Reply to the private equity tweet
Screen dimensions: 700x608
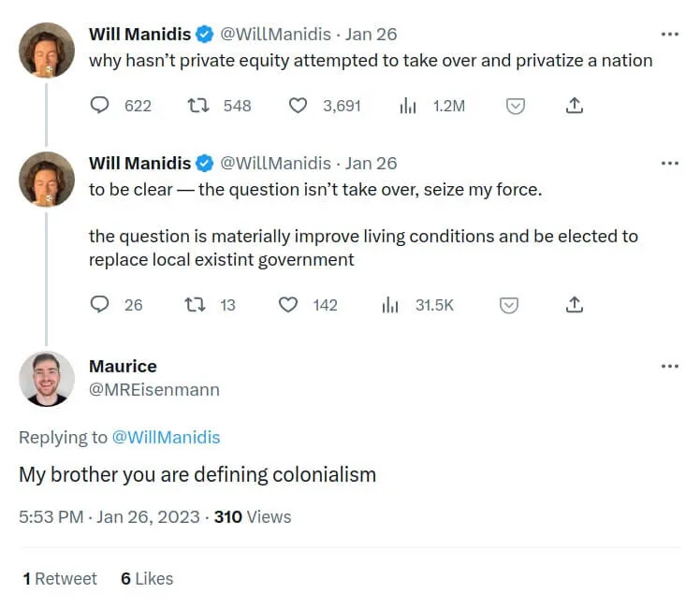click(x=100, y=106)
